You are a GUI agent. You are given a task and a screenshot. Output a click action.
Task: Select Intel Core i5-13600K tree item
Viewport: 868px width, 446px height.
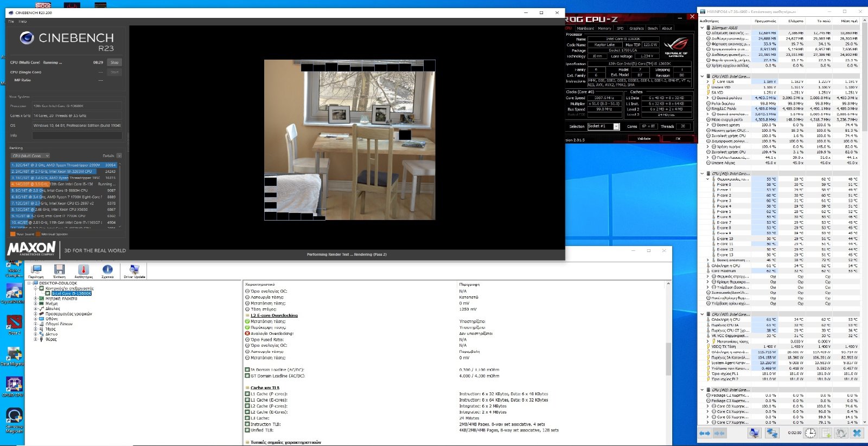[72, 293]
